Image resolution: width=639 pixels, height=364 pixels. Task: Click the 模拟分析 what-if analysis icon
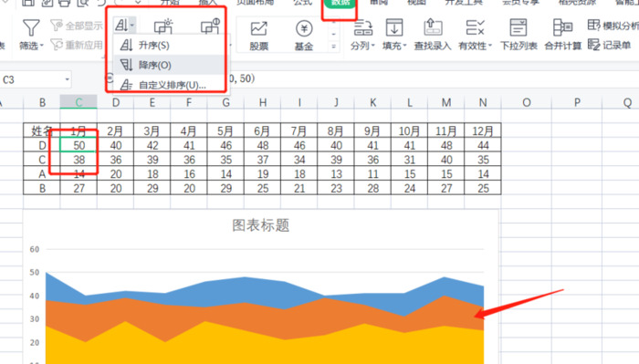point(594,26)
